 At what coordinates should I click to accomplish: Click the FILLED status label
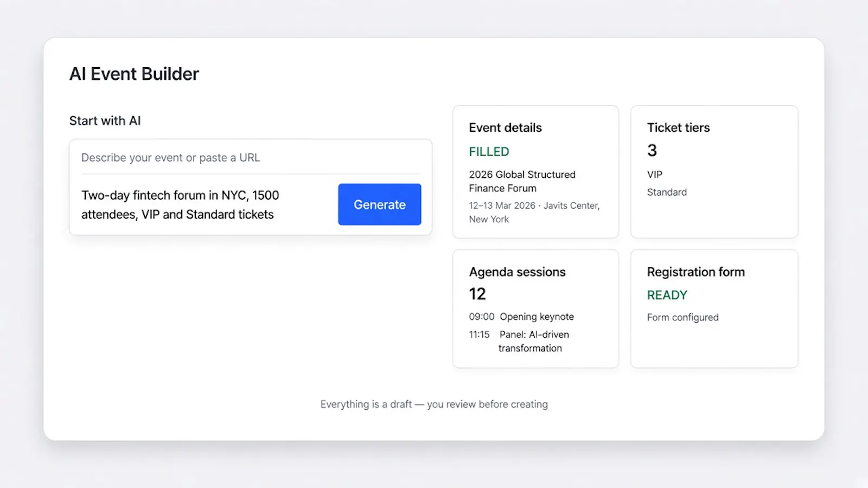[489, 152]
